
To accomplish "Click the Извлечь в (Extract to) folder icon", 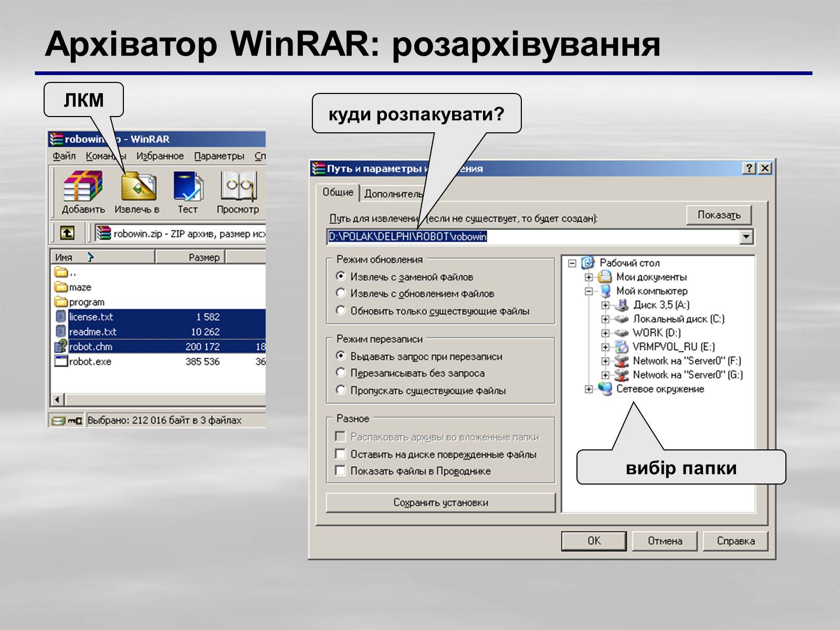I will tap(138, 186).
